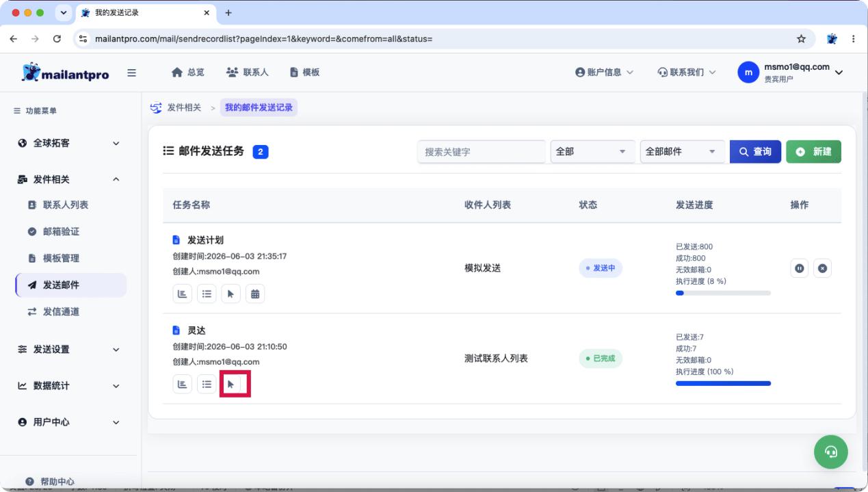Open calendar schedule icon for 发送计划
Screen dimensions: 868x492
[x=255, y=294]
